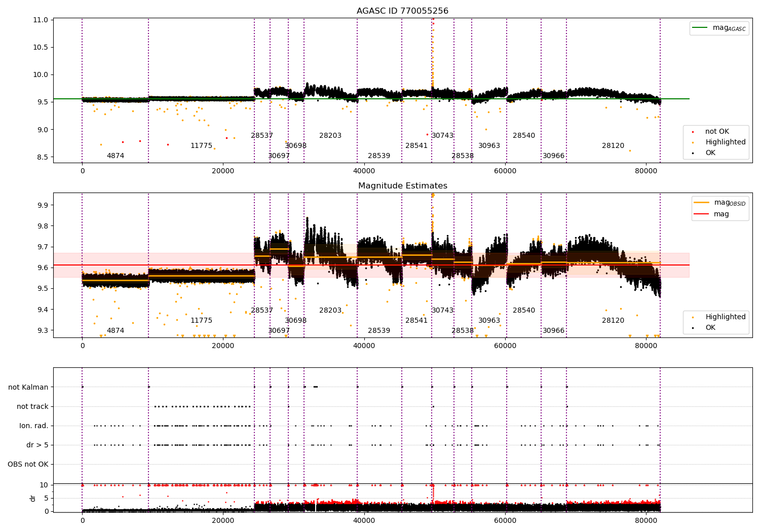Click OBSID label 11775 in Magnitude Estimates plot

pos(201,320)
